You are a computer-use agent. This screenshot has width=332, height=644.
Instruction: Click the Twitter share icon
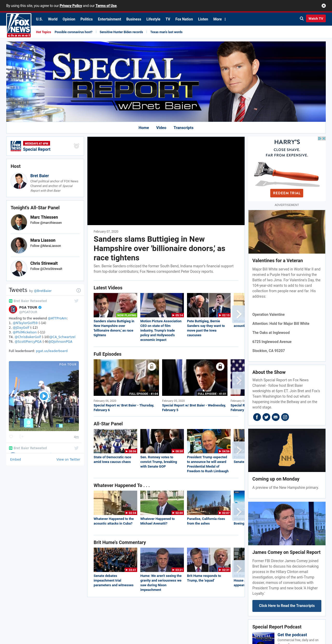coord(266,417)
